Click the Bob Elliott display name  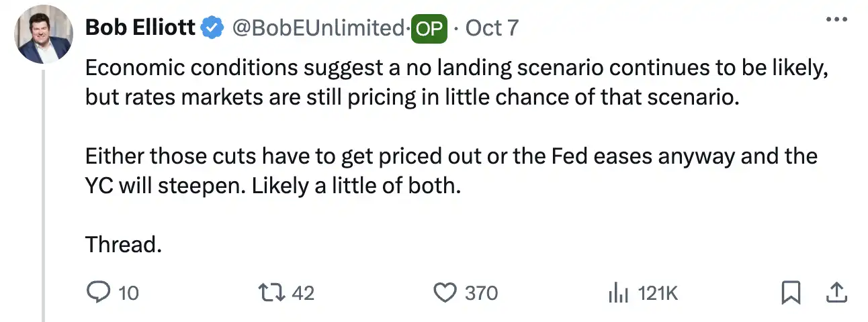[x=140, y=28]
